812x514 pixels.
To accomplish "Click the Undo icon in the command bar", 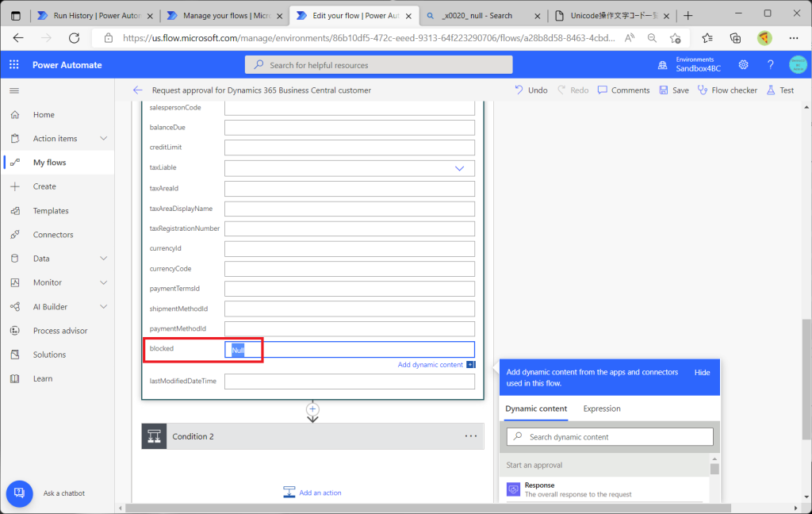I will [519, 90].
